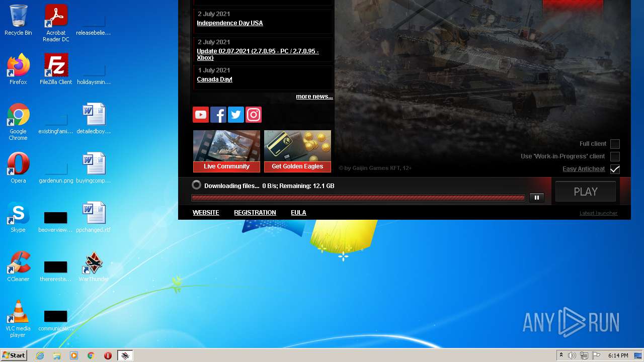Select the detailedboy document icon
644x362 pixels.
tap(94, 119)
